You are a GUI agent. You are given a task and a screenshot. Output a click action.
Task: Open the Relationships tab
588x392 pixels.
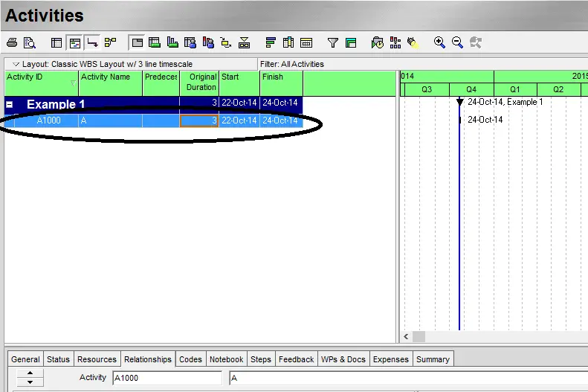(x=148, y=359)
